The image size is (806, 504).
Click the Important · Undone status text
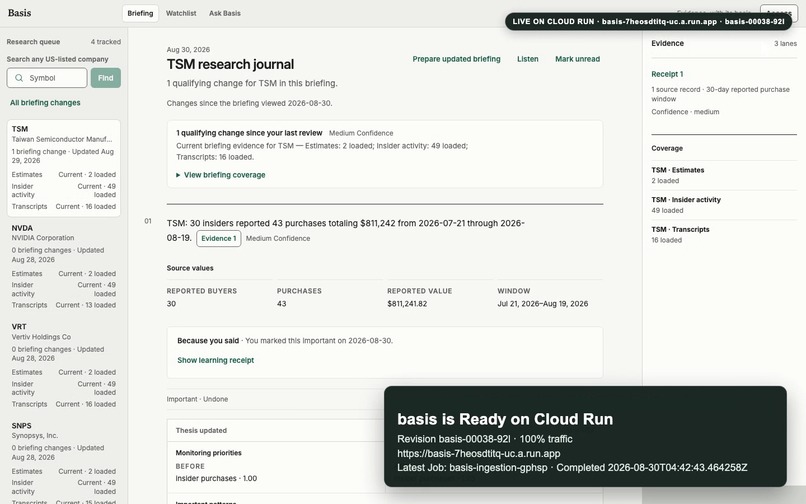coord(197,399)
